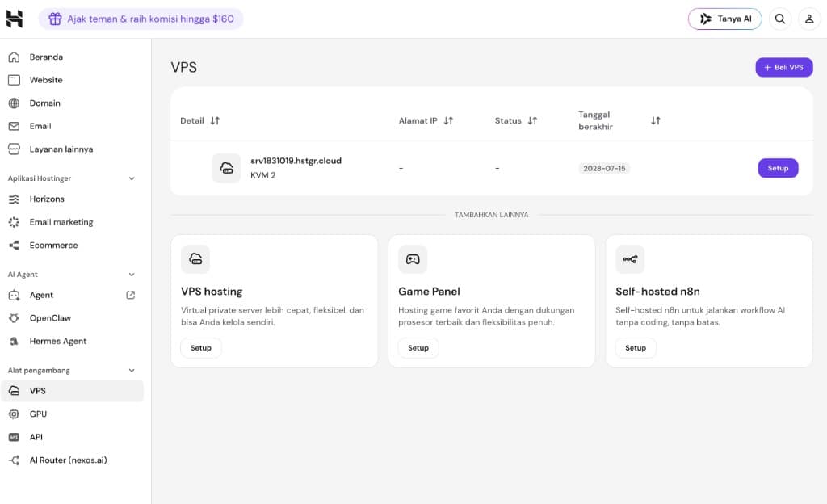Screen dimensions: 827x504
Task: Click the Self-hosted n8n workflow icon
Action: [x=630, y=258]
